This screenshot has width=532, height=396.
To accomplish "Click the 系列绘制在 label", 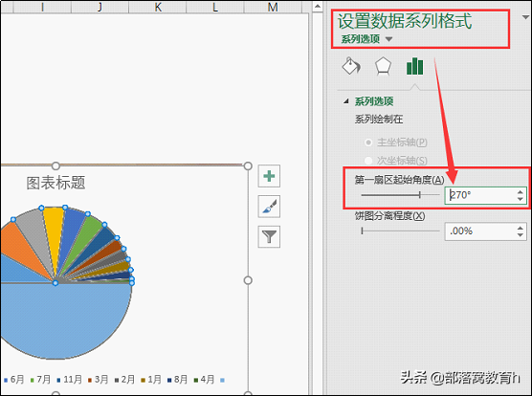I will click(379, 120).
